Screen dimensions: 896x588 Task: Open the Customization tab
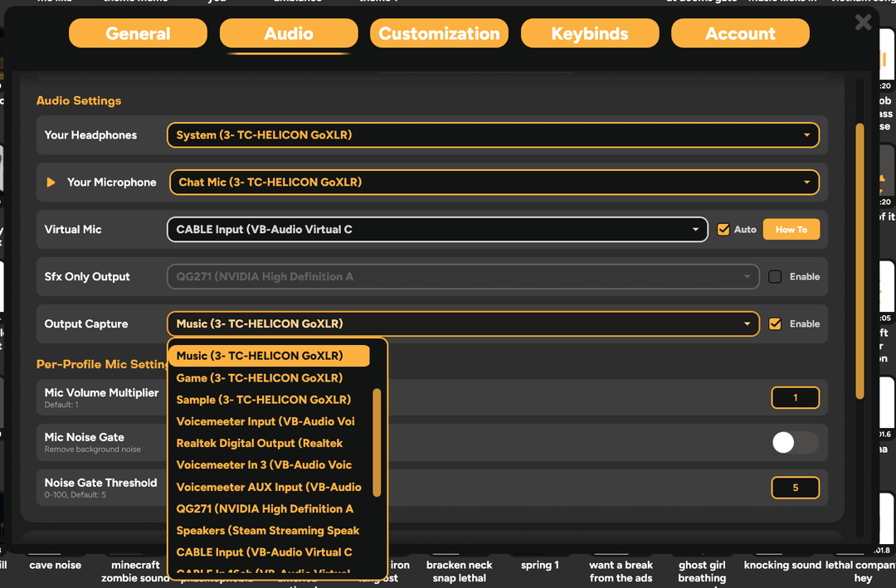(x=439, y=33)
